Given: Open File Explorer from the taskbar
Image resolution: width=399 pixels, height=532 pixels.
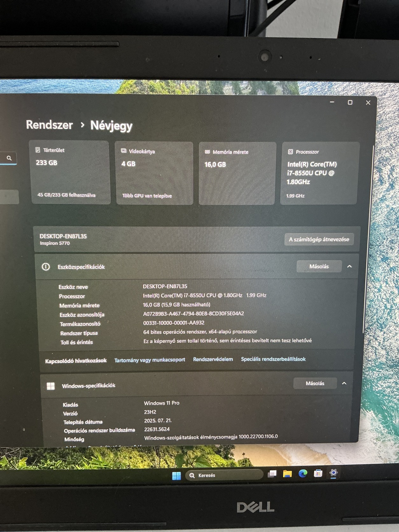Looking at the screenshot, I should coord(287,474).
